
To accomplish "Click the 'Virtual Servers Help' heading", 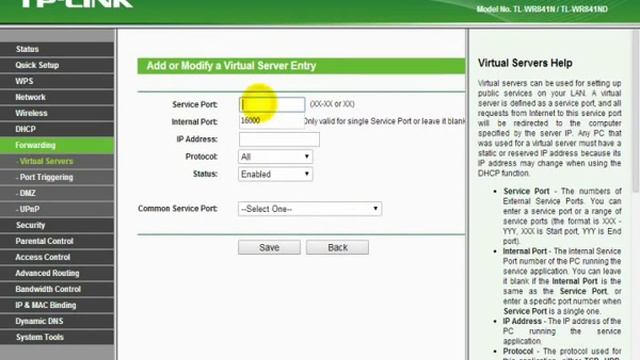I will pos(525,63).
